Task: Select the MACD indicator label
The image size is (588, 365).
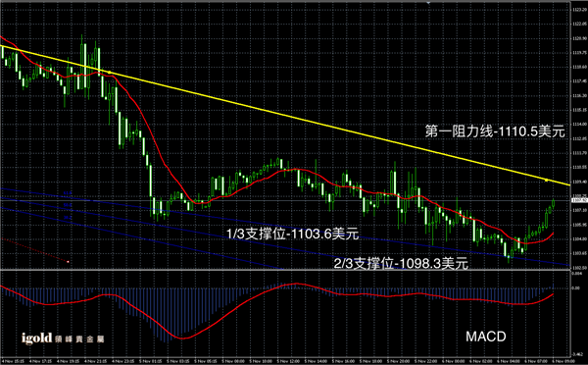Action: (x=486, y=337)
